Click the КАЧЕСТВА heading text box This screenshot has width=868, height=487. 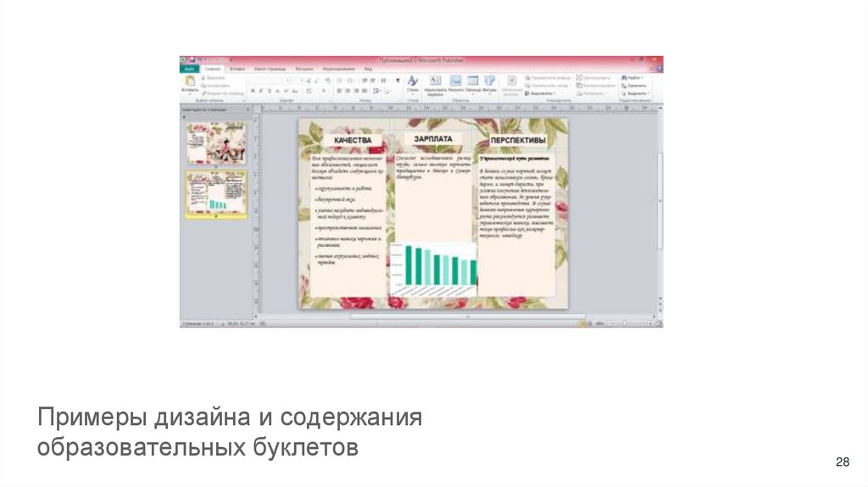(353, 140)
